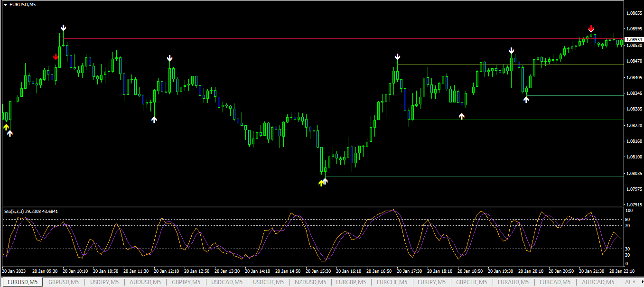Open the chart menu triangle beside EURUSD,M5 title

click(x=5, y=4)
